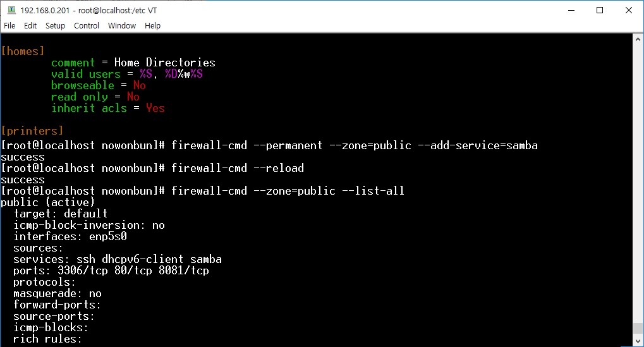
Task: Open the Help menu
Action: (x=152, y=25)
